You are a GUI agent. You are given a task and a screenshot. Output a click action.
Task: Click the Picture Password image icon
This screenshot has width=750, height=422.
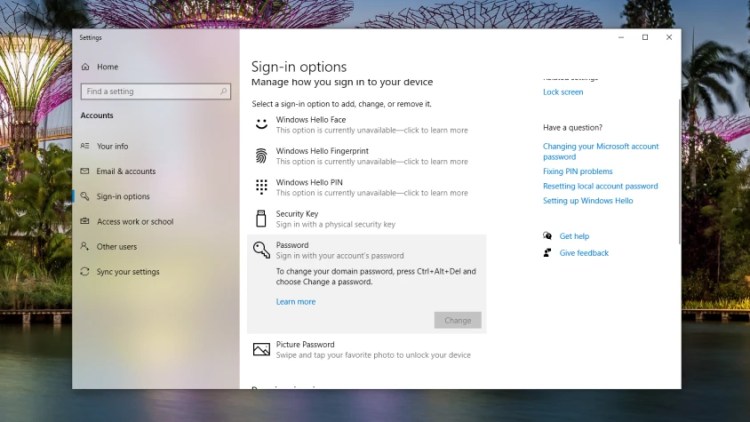tap(261, 349)
